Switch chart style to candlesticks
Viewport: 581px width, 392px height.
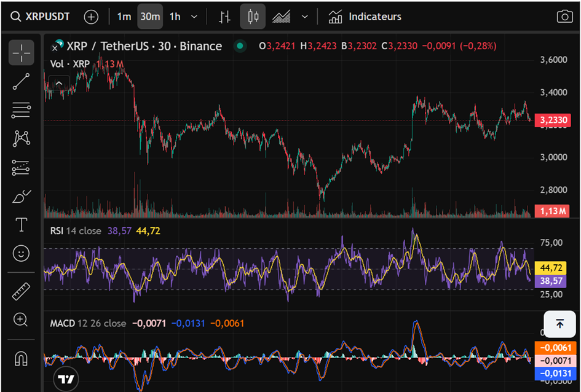click(253, 17)
